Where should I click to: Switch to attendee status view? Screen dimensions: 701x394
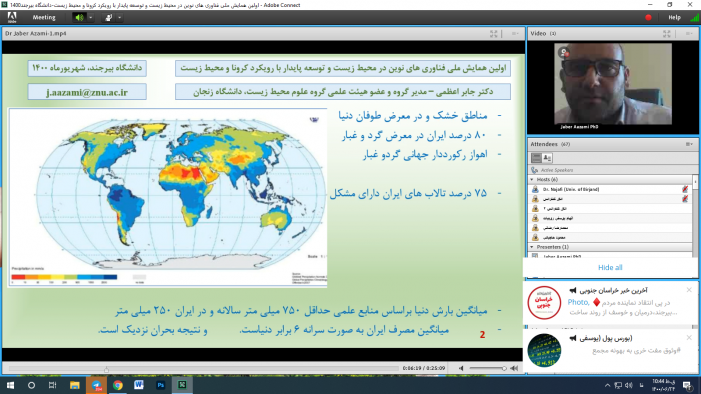coord(547,157)
